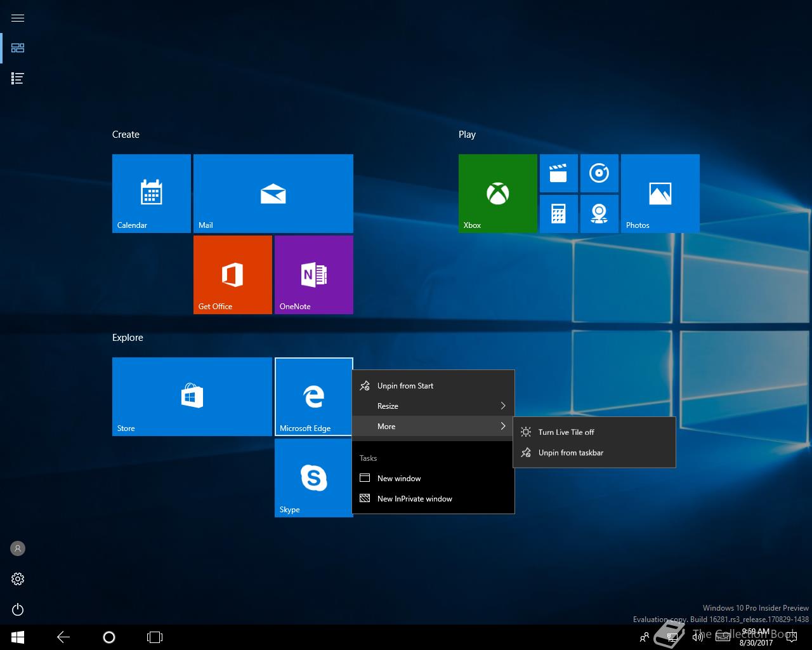Open the Calendar tile
812x650 pixels.
pos(152,194)
